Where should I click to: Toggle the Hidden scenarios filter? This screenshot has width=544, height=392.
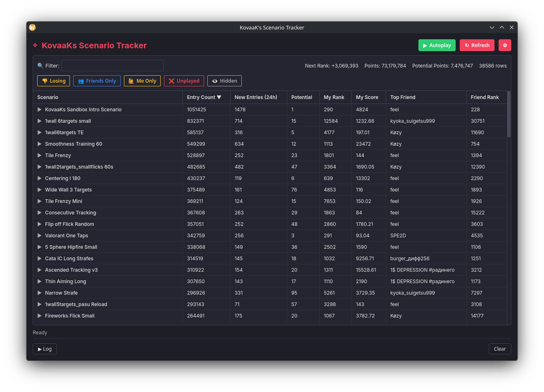(x=225, y=81)
